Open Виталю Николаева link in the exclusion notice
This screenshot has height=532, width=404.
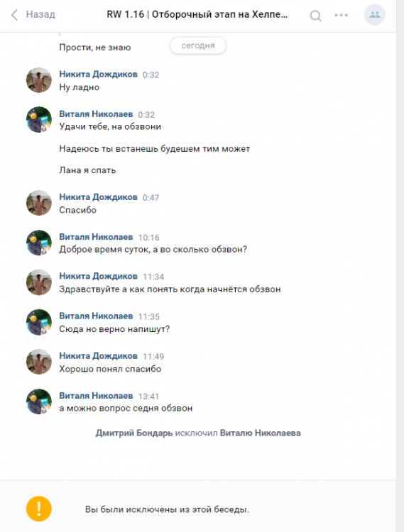click(261, 433)
